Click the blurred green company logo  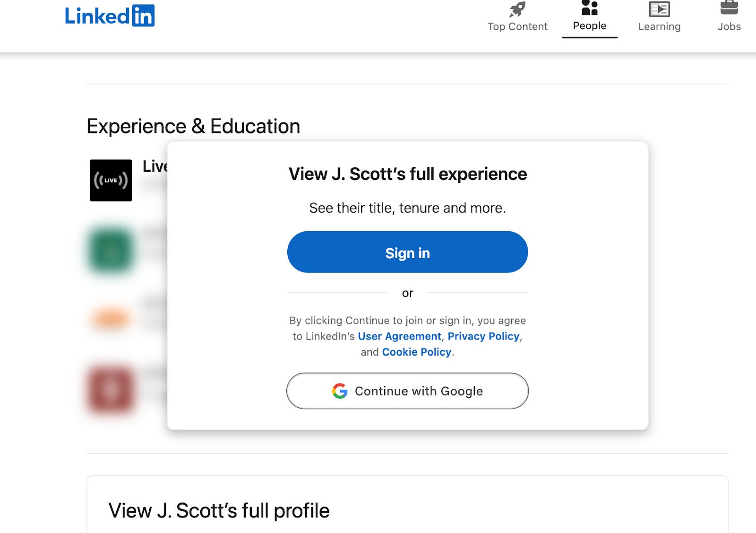(x=111, y=251)
